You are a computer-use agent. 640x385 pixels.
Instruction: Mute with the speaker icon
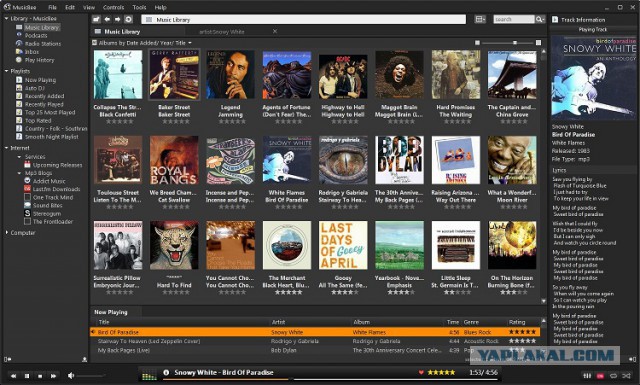coord(71,375)
